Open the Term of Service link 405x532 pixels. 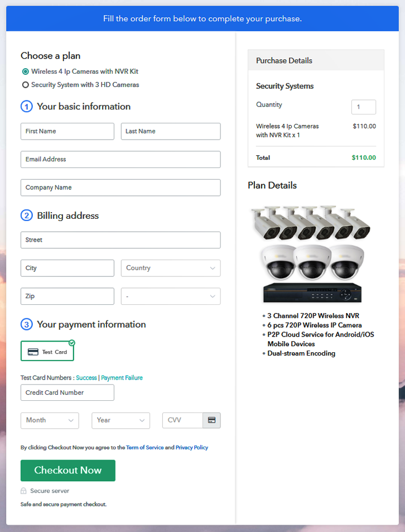point(144,448)
